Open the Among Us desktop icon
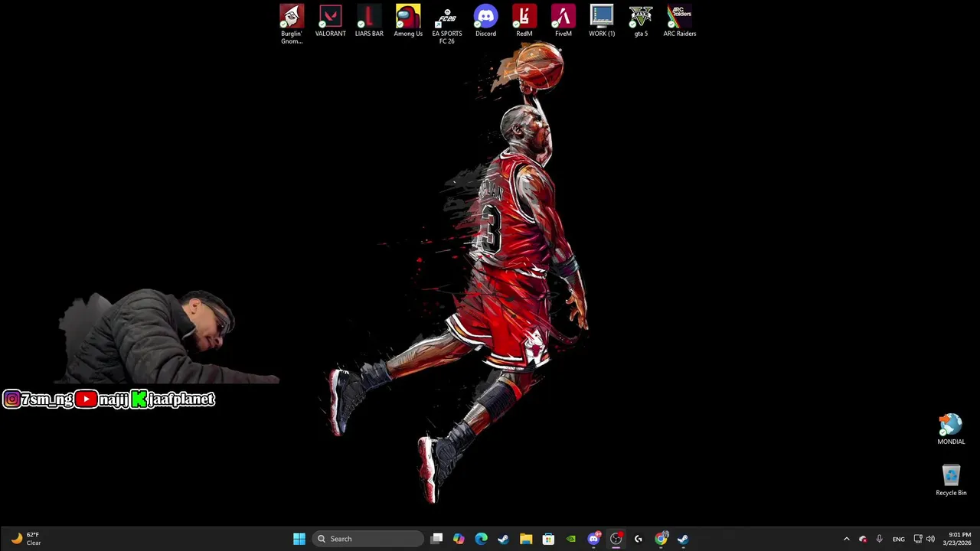Screen dimensions: 980x551 pos(408,21)
